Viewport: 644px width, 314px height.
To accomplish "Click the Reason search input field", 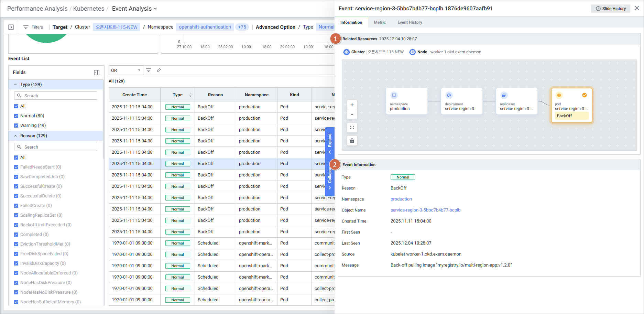I will [56, 147].
